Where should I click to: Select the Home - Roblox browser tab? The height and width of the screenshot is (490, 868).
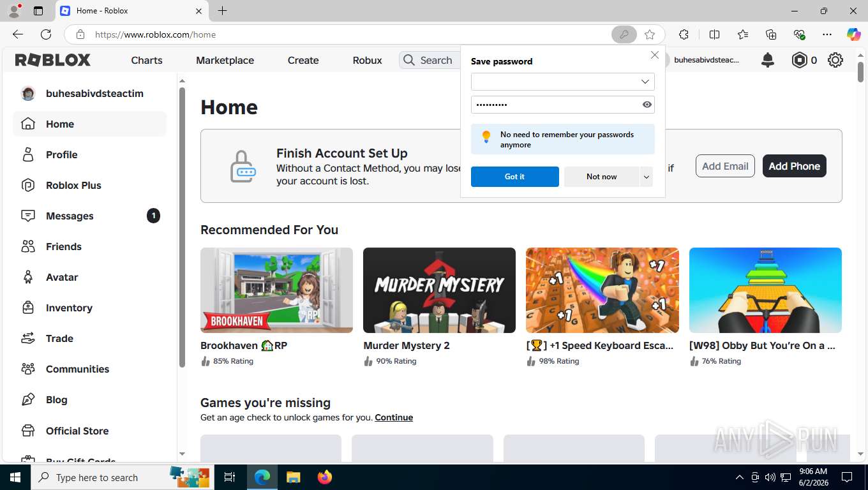tap(131, 11)
